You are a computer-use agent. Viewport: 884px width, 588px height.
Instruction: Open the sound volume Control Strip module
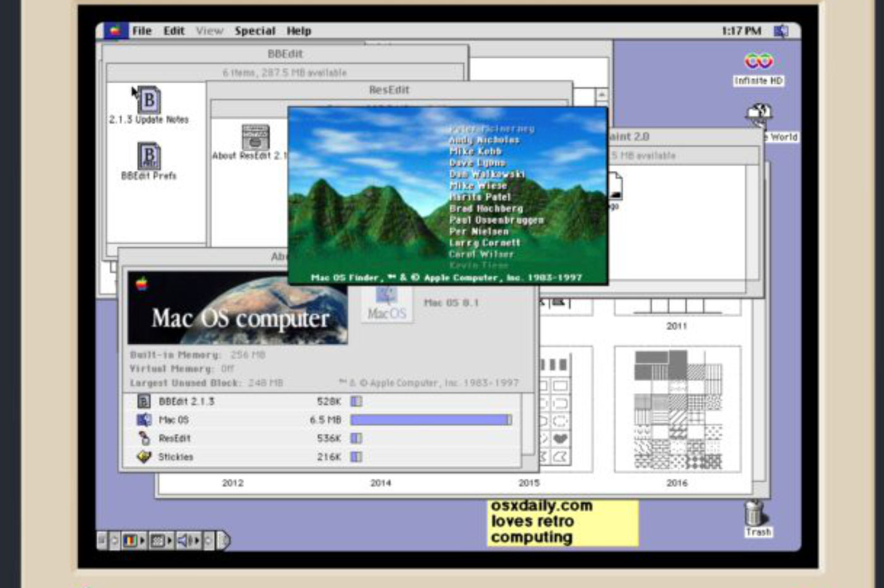(x=189, y=541)
